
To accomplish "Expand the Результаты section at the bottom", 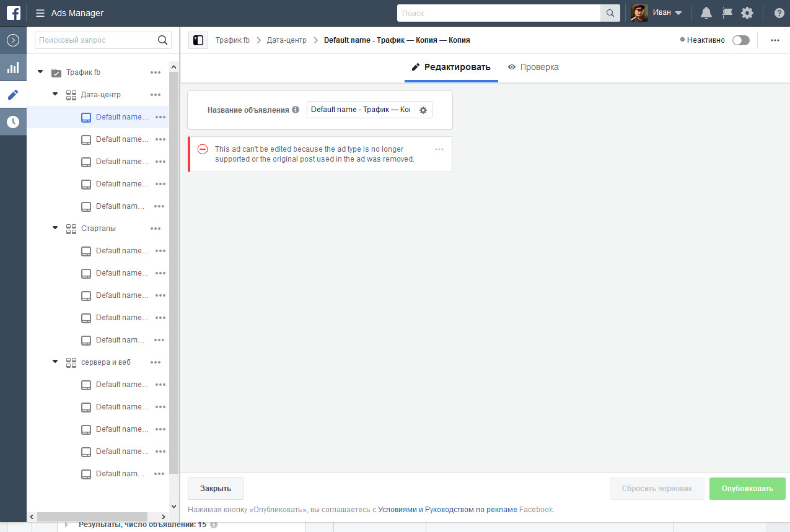I will coord(66,525).
